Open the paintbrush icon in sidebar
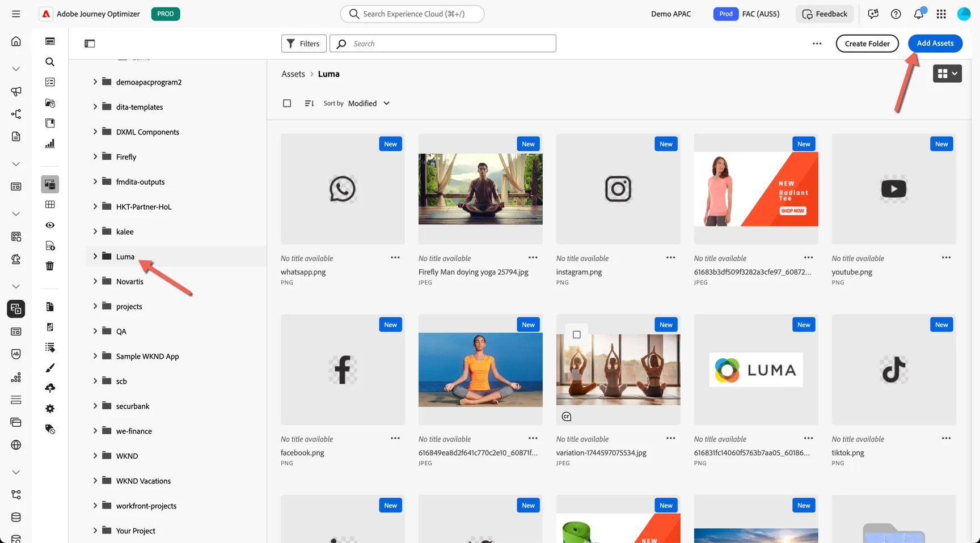The width and height of the screenshot is (980, 543). coord(50,368)
